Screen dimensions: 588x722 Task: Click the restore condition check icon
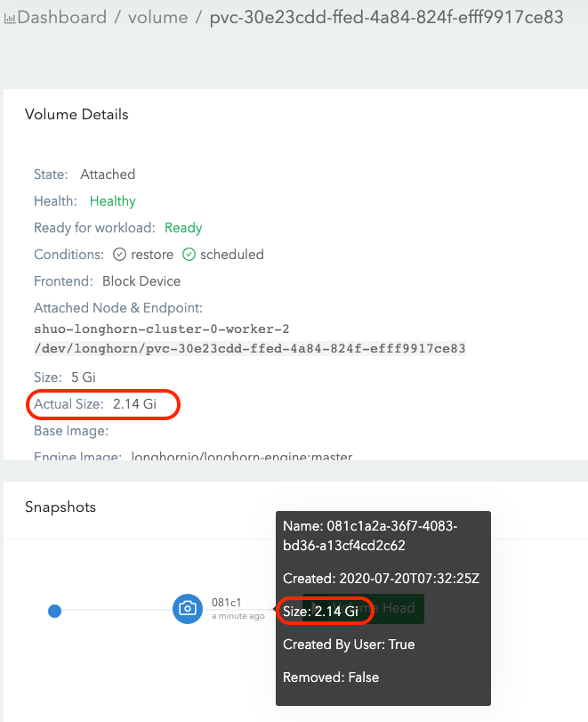coord(117,255)
